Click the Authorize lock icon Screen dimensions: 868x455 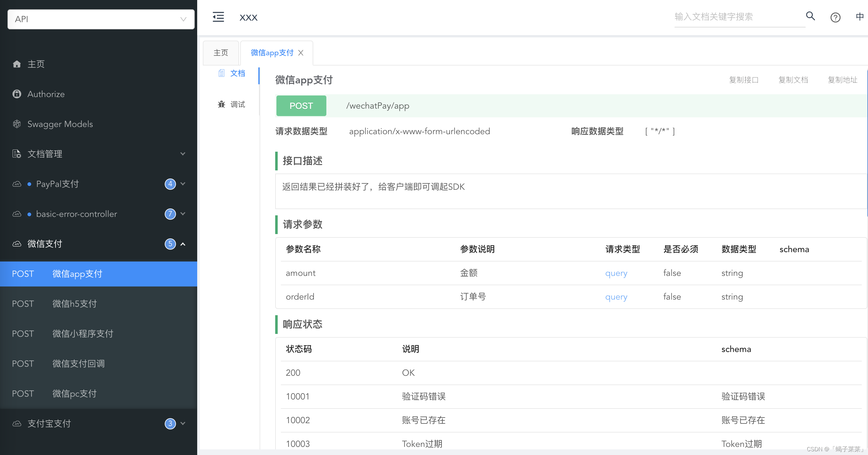(17, 94)
